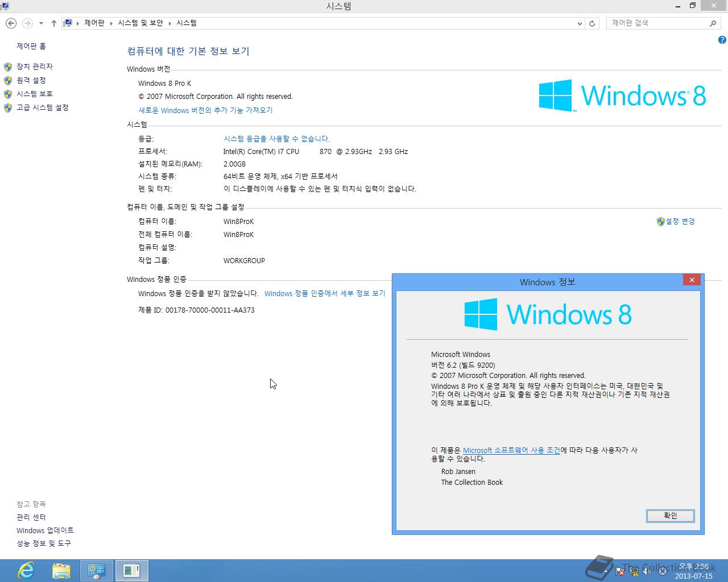Click the taskbar clock showing 2013-07-15
Viewport: 728px width, 582px height.
click(x=693, y=571)
